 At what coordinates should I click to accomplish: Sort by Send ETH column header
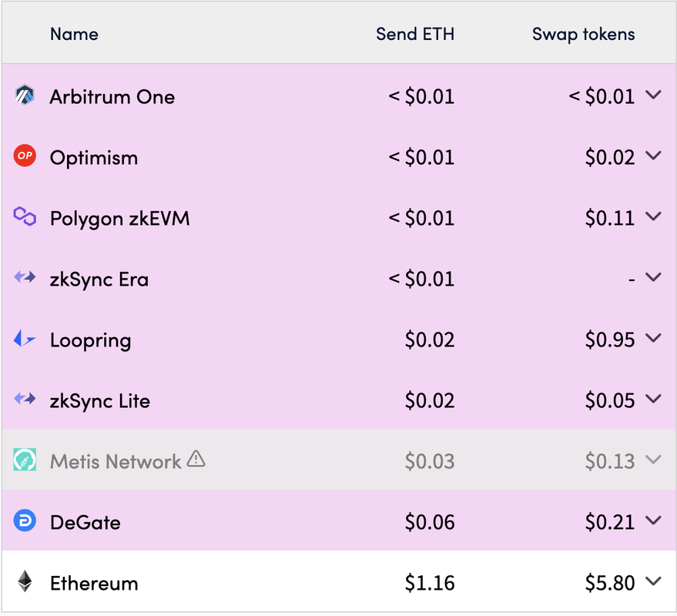(415, 34)
